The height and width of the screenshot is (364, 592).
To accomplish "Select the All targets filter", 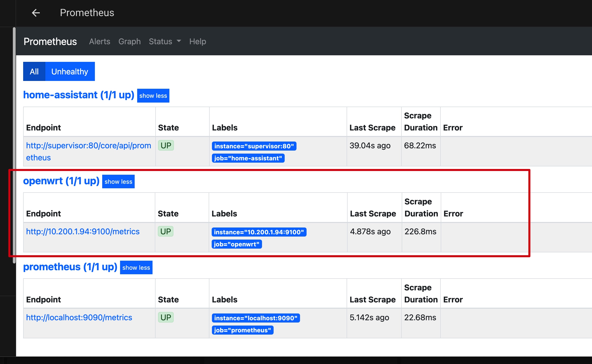I will point(34,72).
